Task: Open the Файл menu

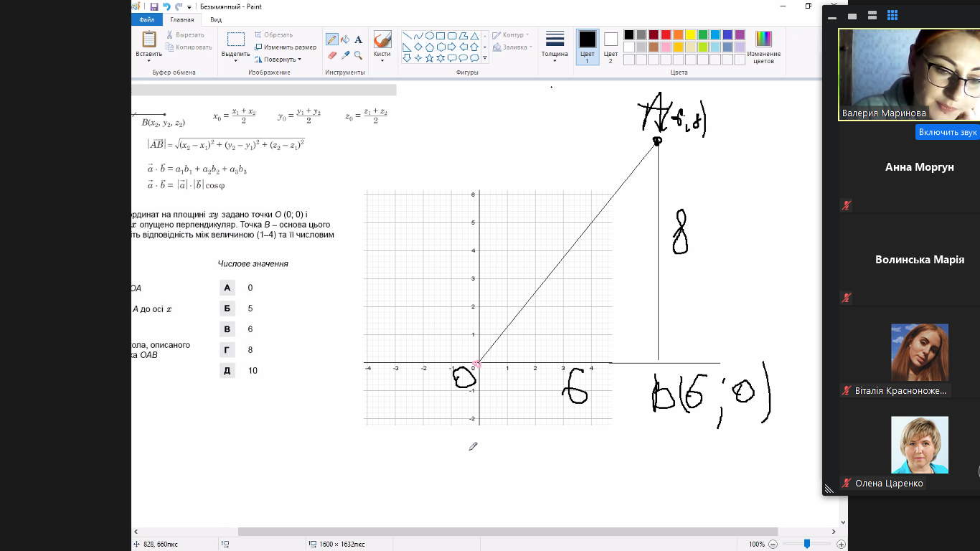Action: click(147, 20)
